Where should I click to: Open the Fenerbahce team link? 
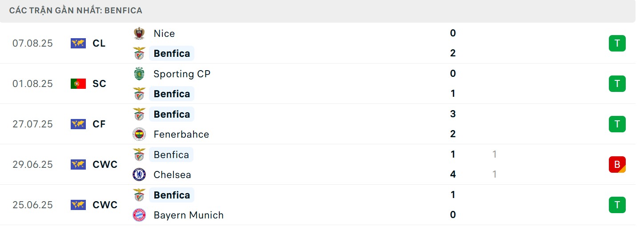[181, 134]
